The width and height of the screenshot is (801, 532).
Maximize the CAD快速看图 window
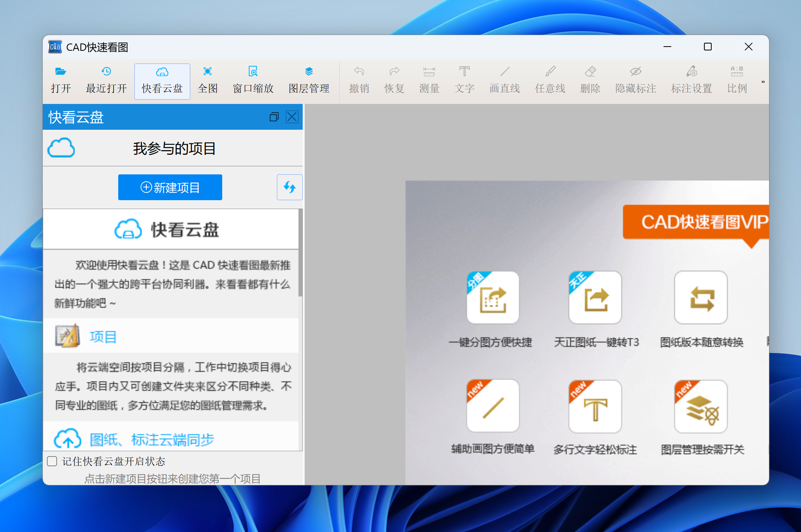[x=708, y=47]
